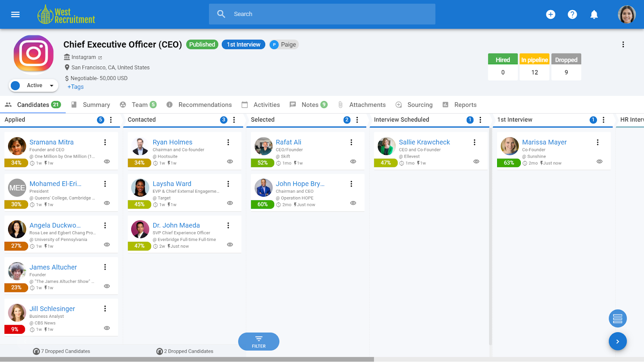Open the hamburger navigation menu
This screenshot has width=644, height=362.
click(x=15, y=14)
